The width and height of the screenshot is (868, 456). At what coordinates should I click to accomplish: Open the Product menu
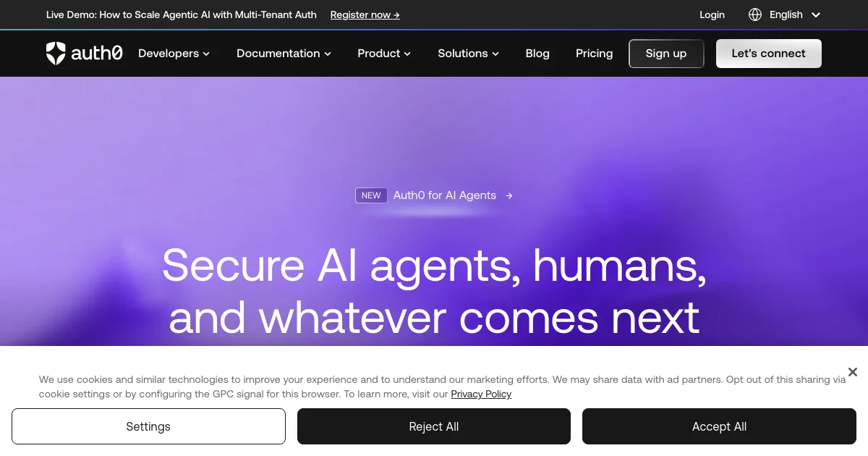coord(384,54)
